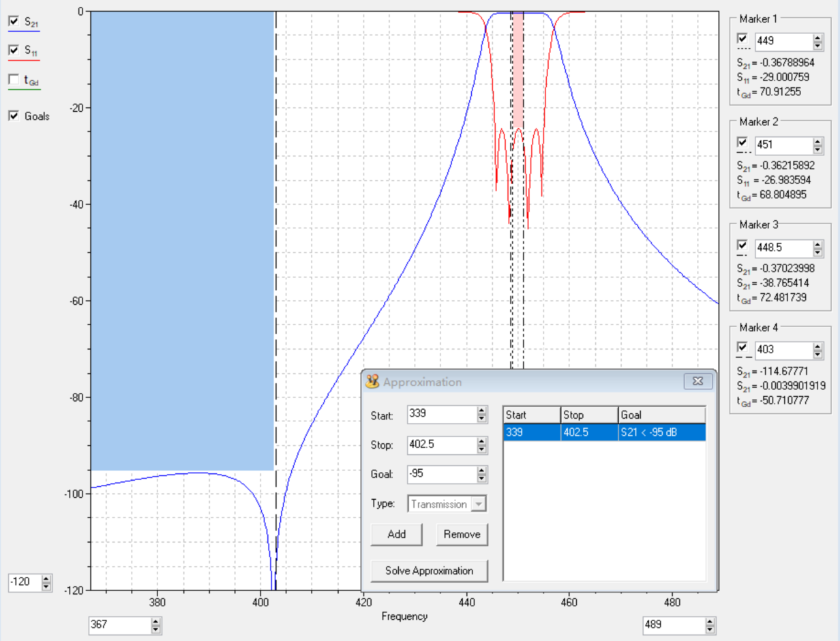The height and width of the screenshot is (641, 840).
Task: Click the Add goal button
Action: coord(396,534)
